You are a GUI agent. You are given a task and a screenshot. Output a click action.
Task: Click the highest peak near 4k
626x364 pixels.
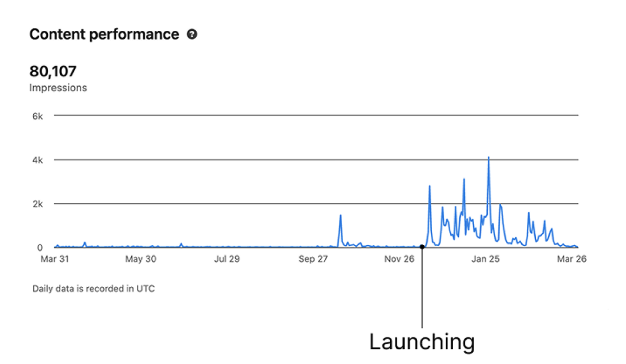point(489,158)
